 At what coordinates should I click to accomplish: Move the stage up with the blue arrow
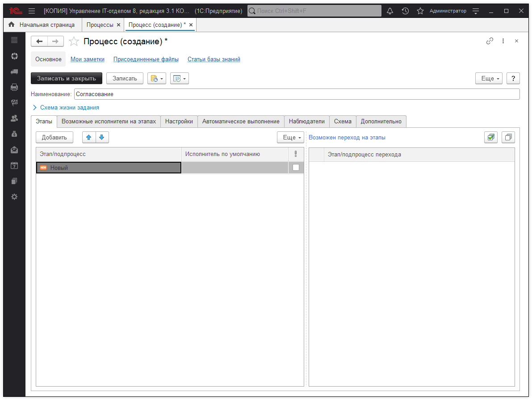click(89, 137)
